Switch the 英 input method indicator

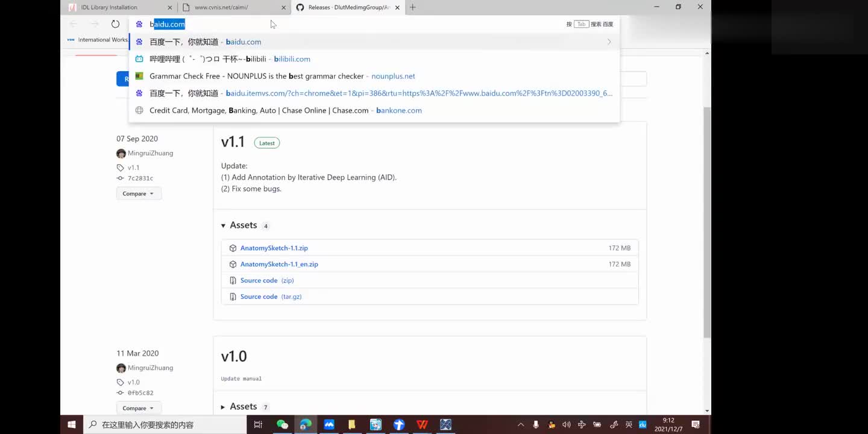pos(629,424)
